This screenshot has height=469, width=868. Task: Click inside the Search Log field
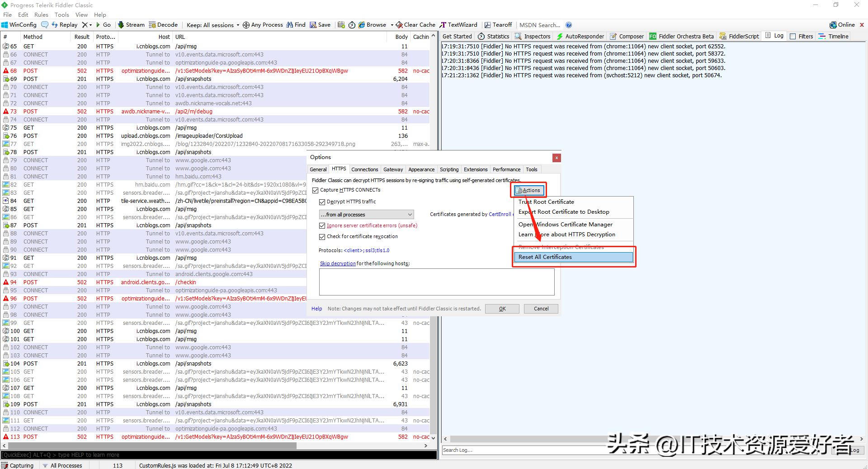coord(497,450)
